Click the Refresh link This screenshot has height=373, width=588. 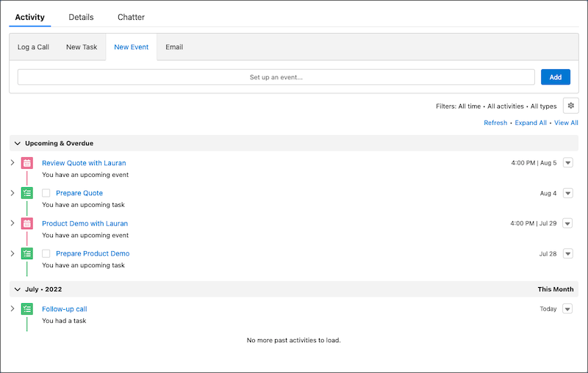click(x=495, y=123)
